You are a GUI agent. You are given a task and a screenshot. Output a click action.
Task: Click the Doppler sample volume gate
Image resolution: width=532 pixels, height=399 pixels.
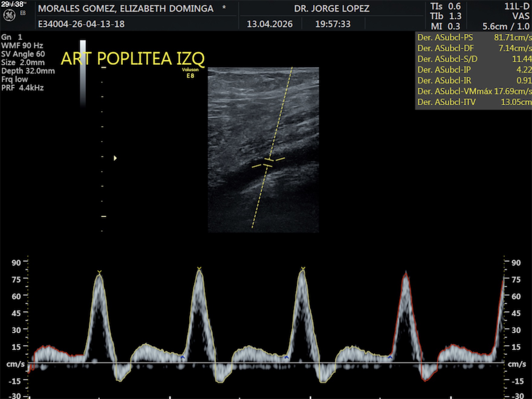coord(268,163)
